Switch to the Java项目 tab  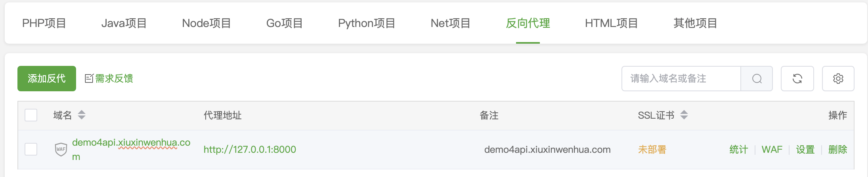(x=124, y=23)
